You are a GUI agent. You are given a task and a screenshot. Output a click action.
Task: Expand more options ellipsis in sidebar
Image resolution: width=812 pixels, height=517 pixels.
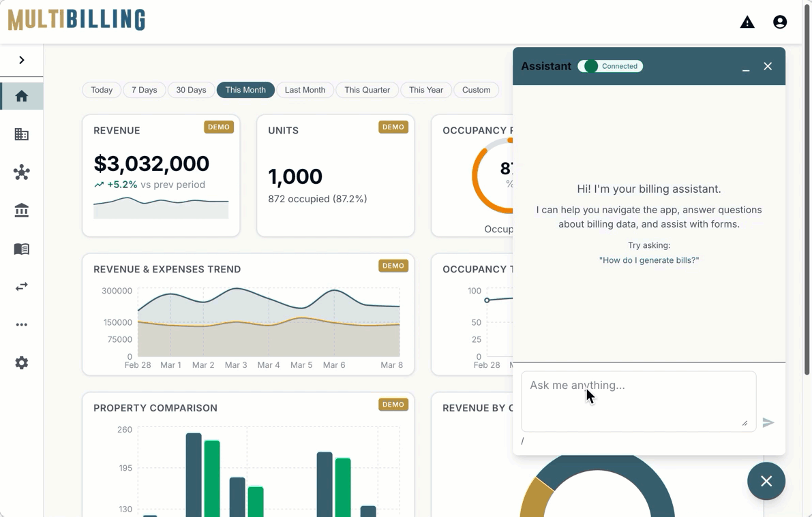22,325
